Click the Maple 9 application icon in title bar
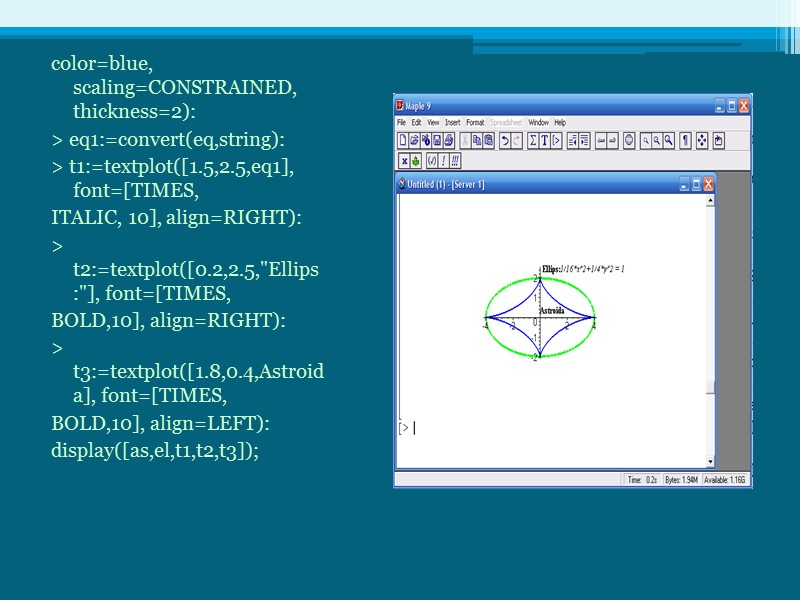The height and width of the screenshot is (600, 800). coord(400,106)
